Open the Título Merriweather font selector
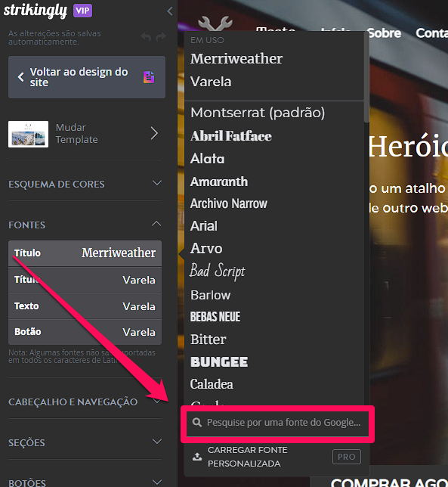 85,253
